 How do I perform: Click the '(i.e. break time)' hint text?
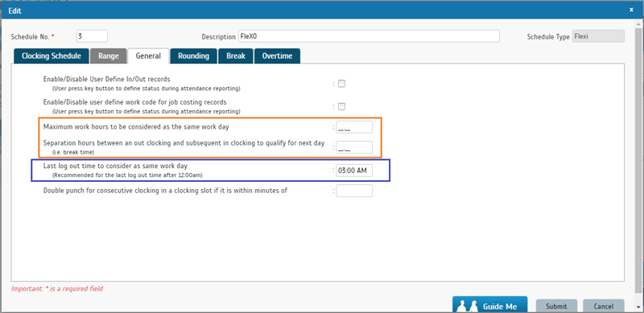click(x=73, y=152)
